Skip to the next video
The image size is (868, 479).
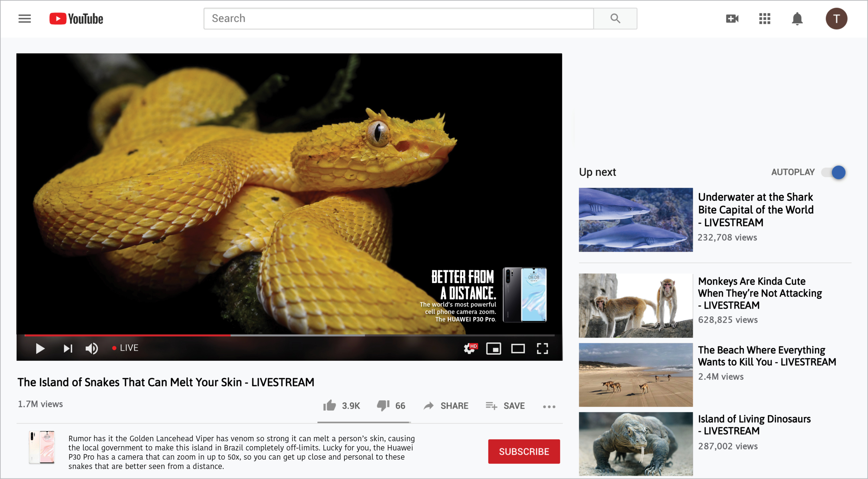(x=68, y=348)
